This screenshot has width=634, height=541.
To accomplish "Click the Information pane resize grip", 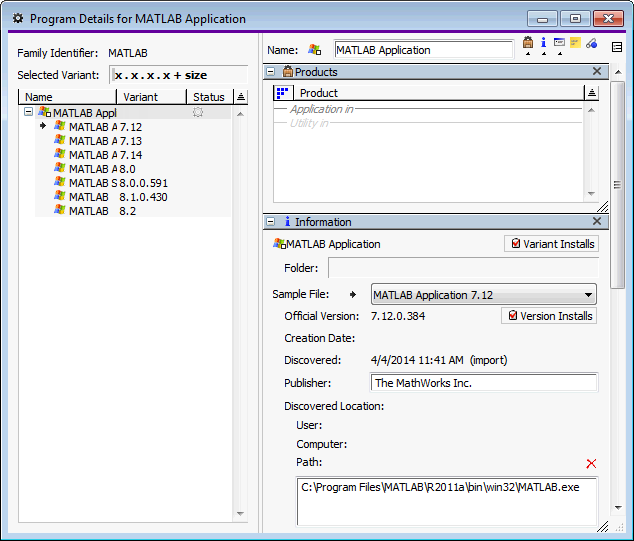I will (602, 526).
